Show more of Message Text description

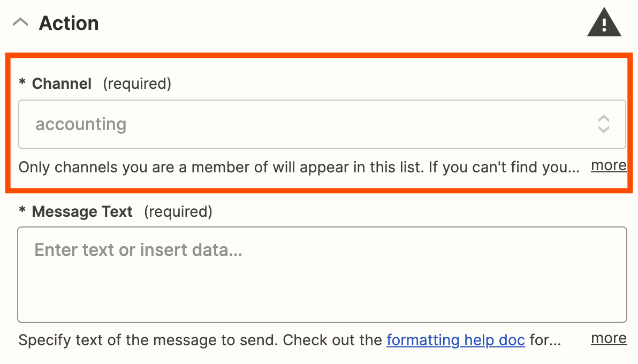[608, 339]
